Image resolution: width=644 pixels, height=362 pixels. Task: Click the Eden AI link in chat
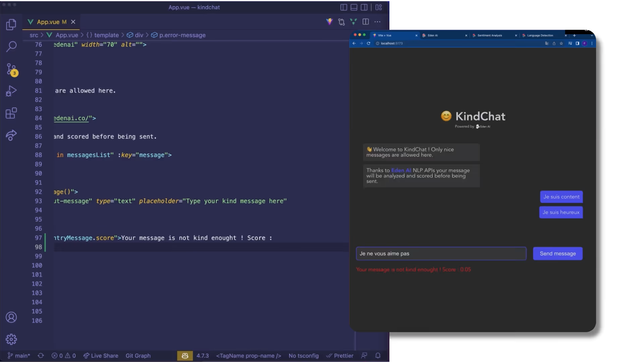(x=401, y=170)
